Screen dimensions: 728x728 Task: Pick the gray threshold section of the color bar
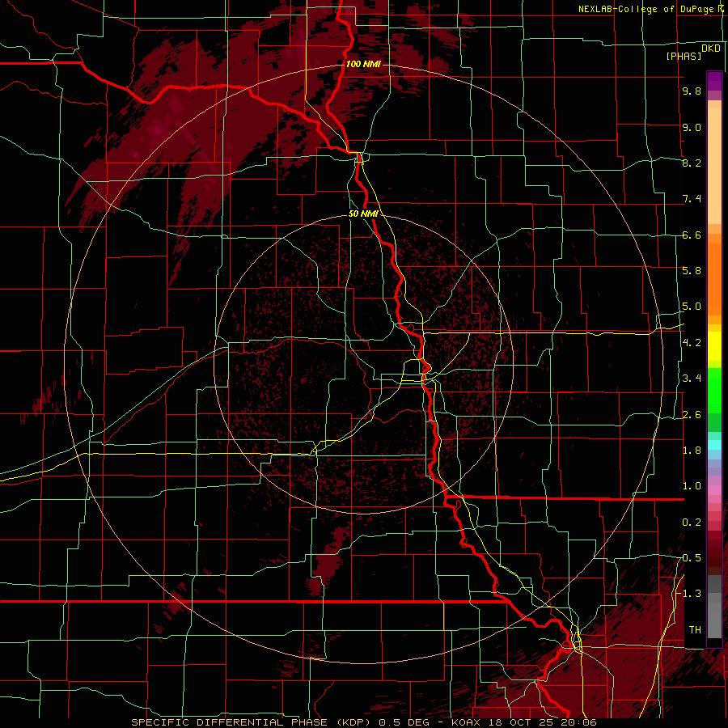[714, 607]
